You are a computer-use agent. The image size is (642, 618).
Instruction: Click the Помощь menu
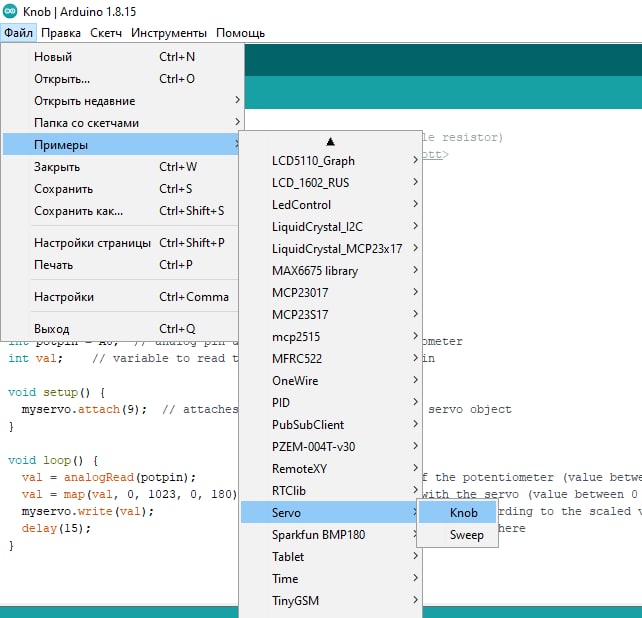point(240,33)
